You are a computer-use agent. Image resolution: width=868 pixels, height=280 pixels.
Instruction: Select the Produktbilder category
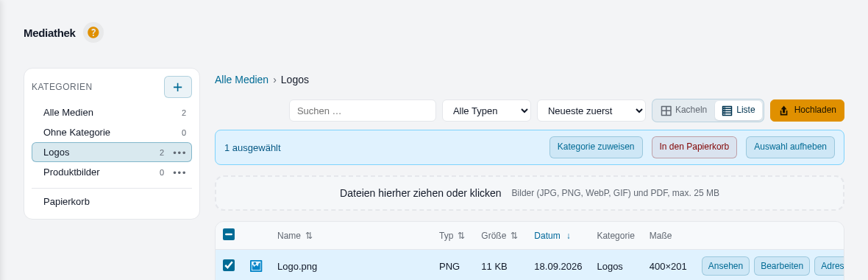112,172
